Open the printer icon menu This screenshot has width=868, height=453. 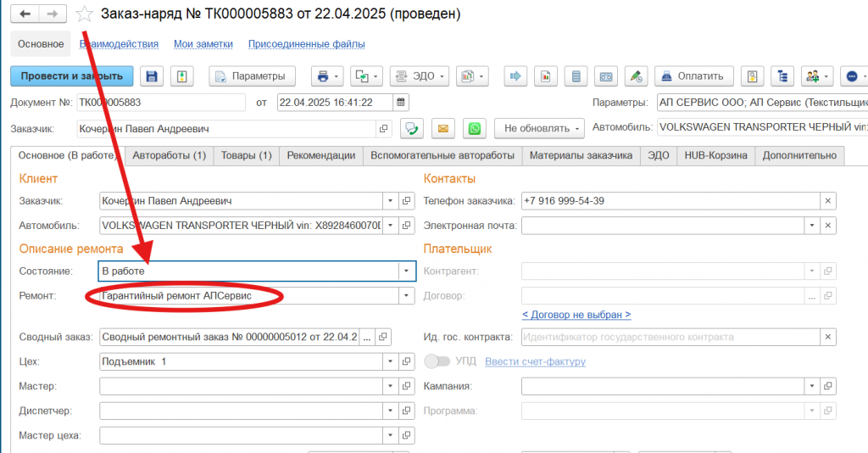point(327,76)
